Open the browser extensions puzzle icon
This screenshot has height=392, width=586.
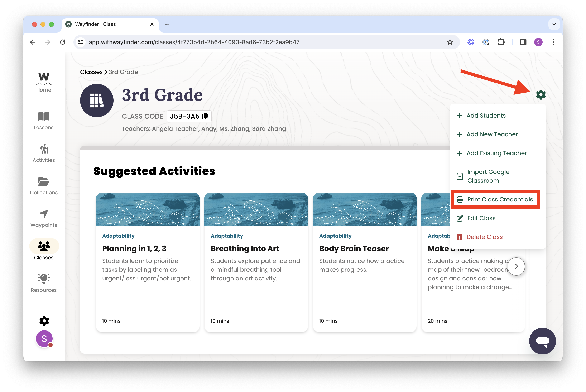tap(501, 42)
